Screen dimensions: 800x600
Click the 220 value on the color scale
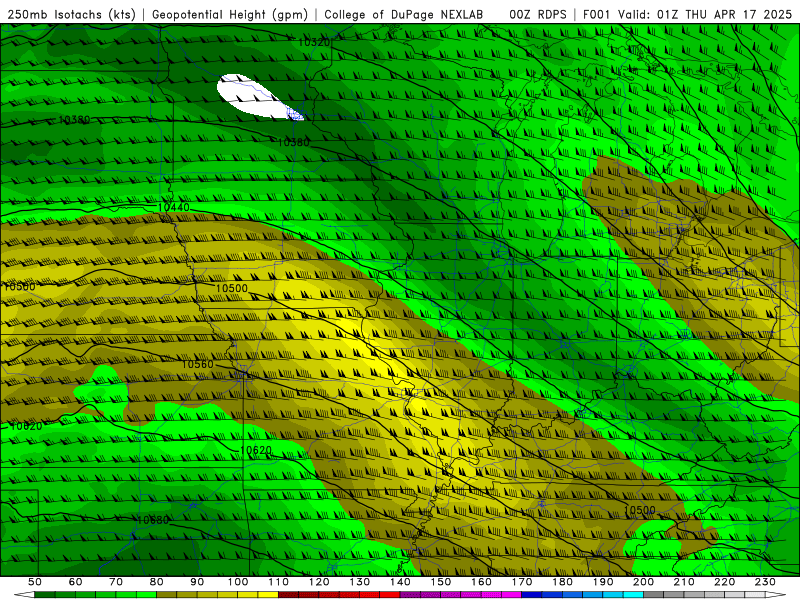(724, 582)
